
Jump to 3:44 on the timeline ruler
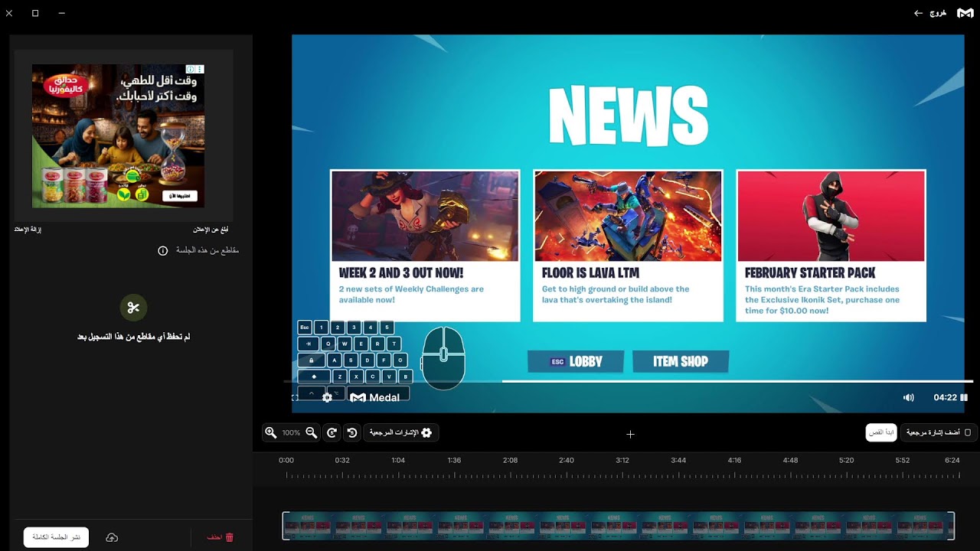pos(678,460)
